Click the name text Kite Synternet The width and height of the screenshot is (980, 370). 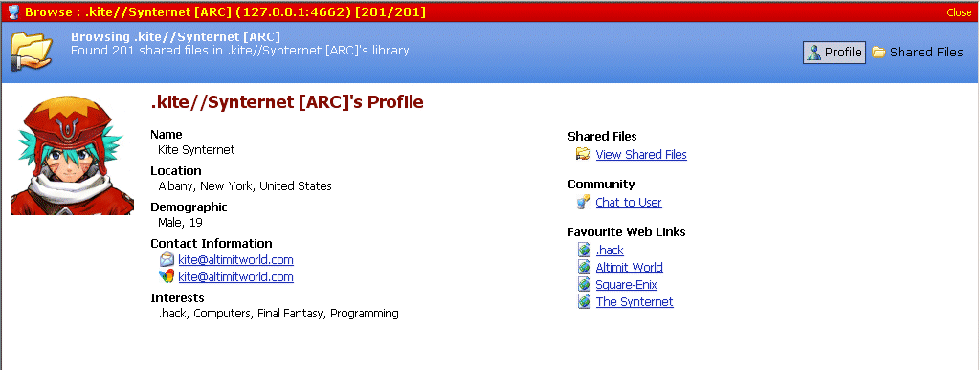click(196, 150)
